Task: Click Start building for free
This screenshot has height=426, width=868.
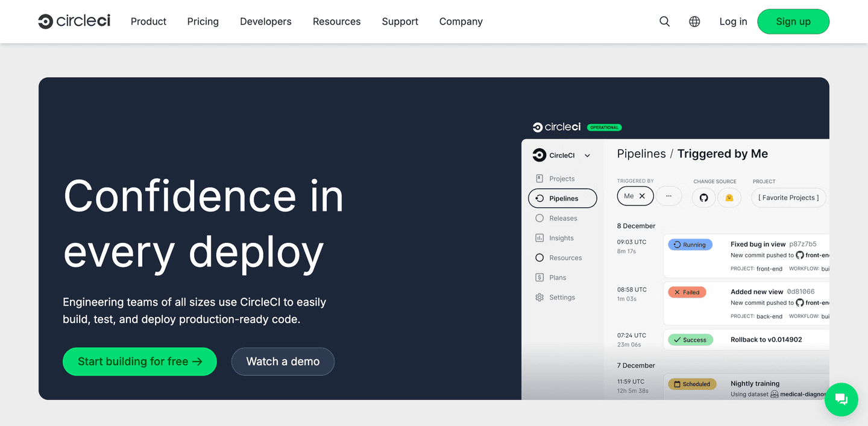Action: 140,362
